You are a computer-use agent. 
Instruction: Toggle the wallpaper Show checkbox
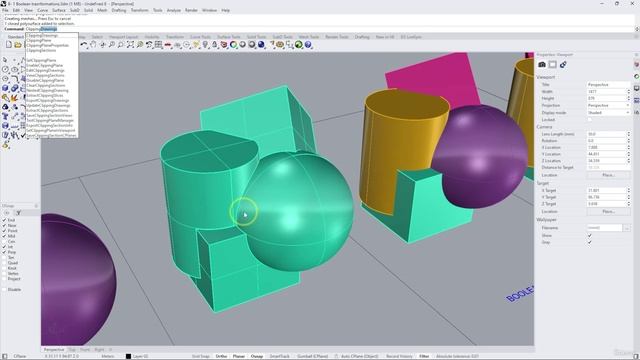[x=589, y=236]
